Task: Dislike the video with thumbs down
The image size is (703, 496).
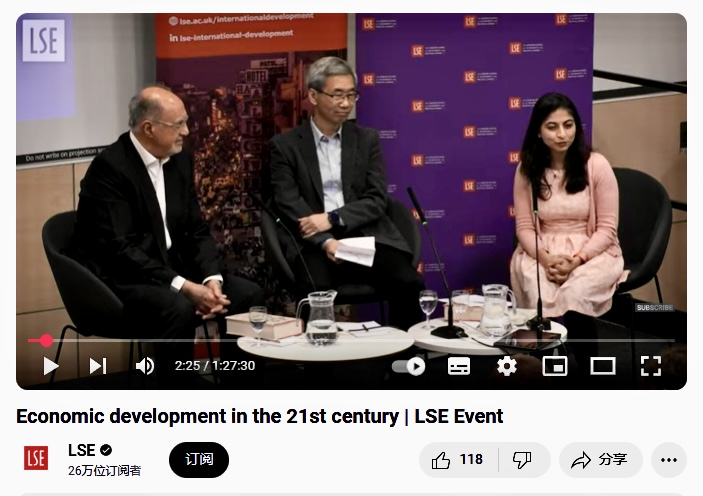Action: point(522,460)
